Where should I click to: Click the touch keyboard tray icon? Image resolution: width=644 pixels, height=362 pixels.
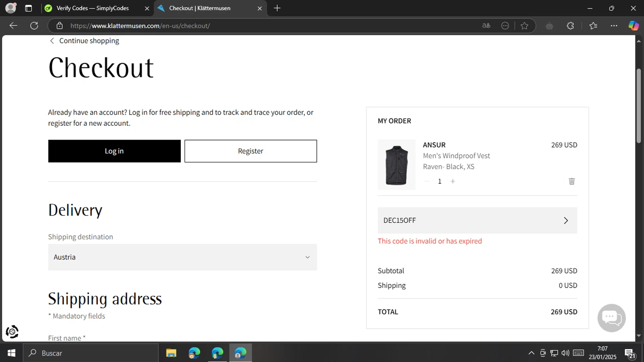click(578, 353)
